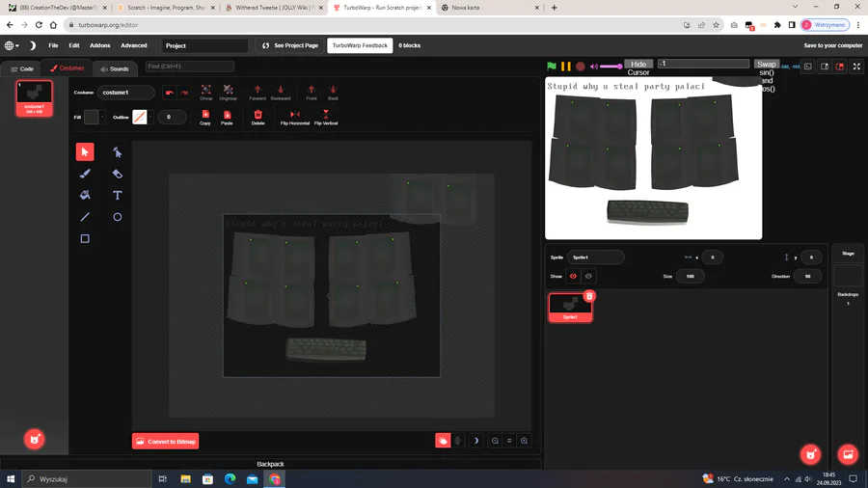Viewport: 868px width, 488px height.
Task: Open the Fill color dropdown
Action: [x=95, y=117]
